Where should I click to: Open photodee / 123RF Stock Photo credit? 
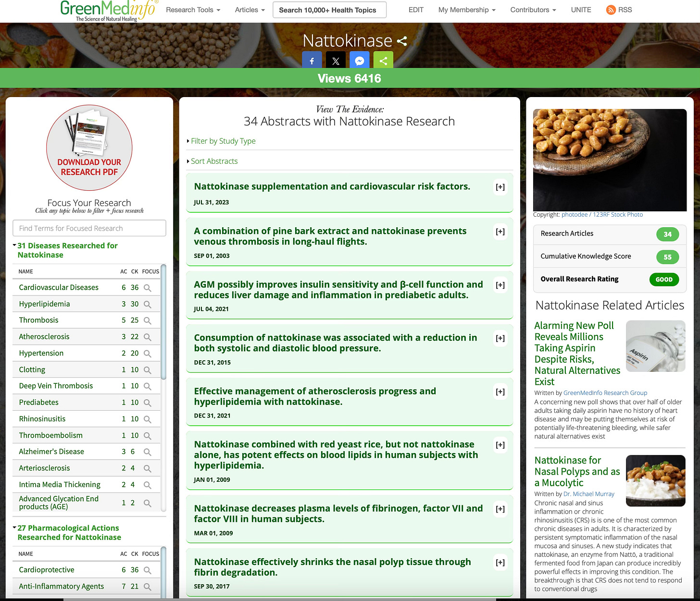(602, 215)
